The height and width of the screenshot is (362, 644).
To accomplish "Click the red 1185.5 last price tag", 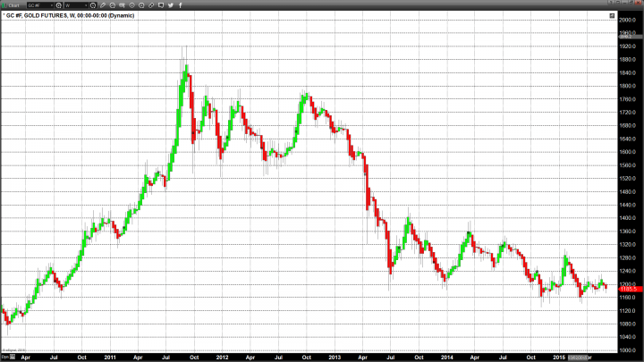I will point(630,290).
